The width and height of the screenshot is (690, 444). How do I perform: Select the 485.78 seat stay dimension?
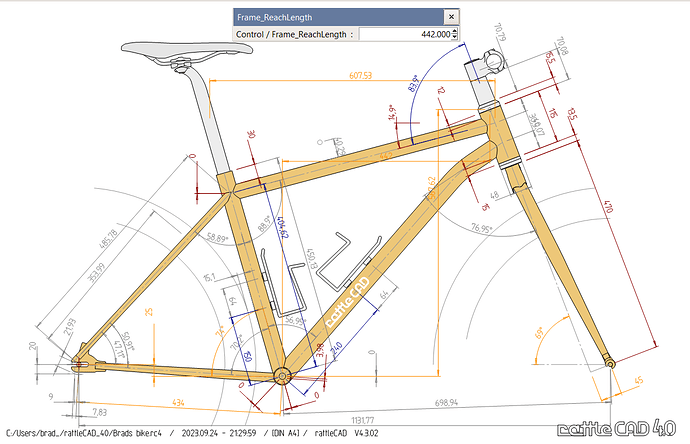coord(108,239)
